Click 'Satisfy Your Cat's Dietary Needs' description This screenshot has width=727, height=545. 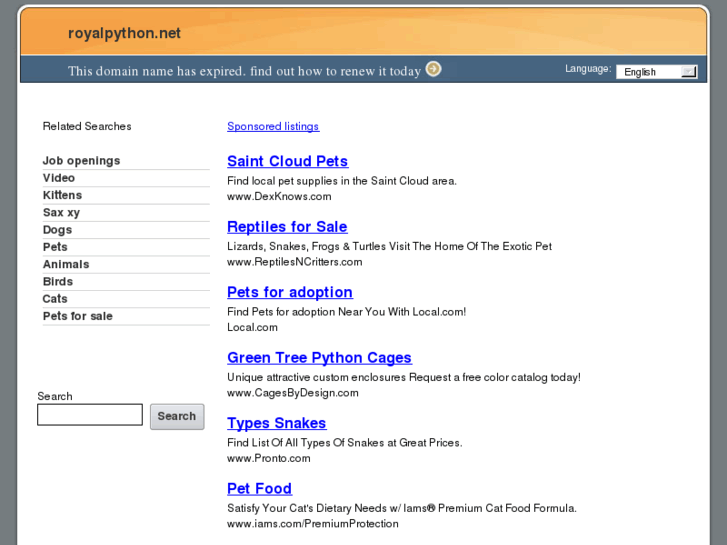tap(402, 508)
